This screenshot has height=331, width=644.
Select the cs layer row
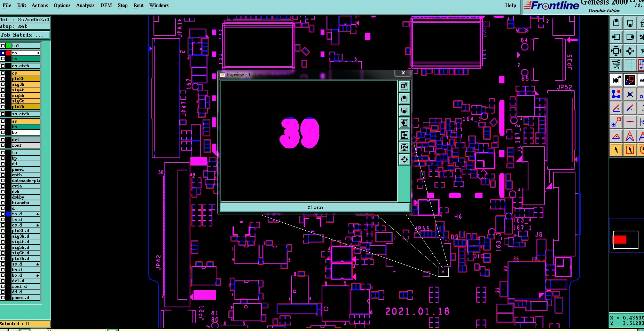[25, 73]
